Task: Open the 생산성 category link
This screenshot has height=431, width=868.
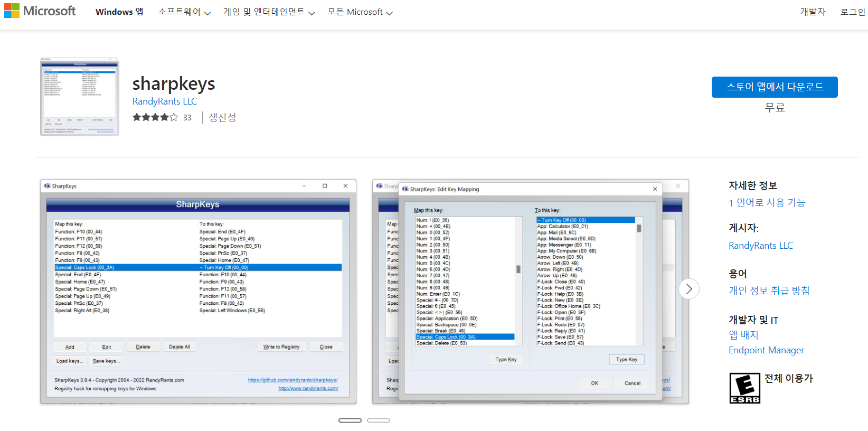Action: [x=222, y=117]
